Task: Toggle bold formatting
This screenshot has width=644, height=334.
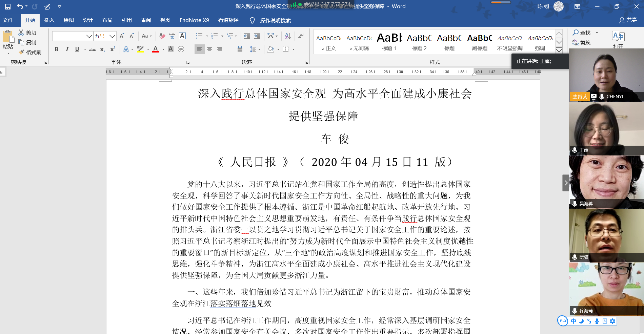Action: coord(57,49)
